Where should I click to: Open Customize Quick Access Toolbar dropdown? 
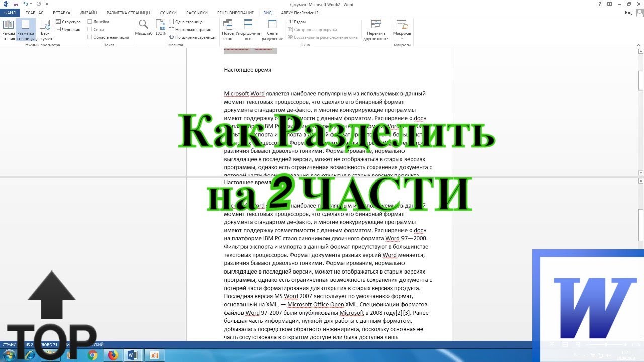pyautogui.click(x=47, y=4)
